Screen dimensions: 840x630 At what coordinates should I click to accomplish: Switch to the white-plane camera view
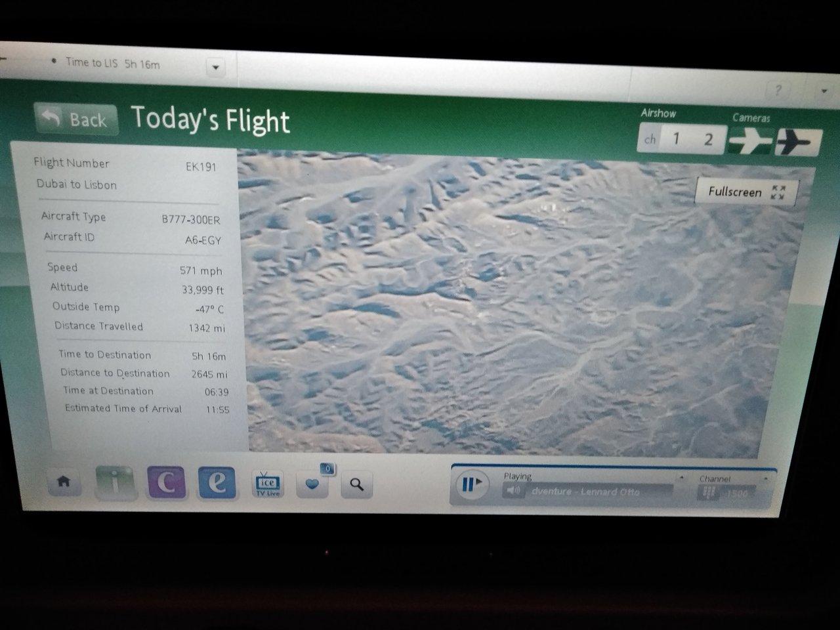pos(750,141)
